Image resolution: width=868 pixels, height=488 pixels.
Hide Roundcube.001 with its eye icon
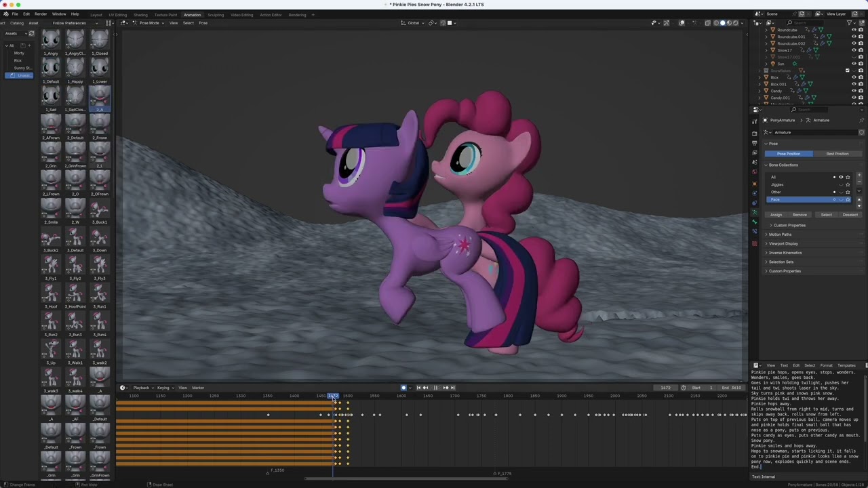[854, 37]
